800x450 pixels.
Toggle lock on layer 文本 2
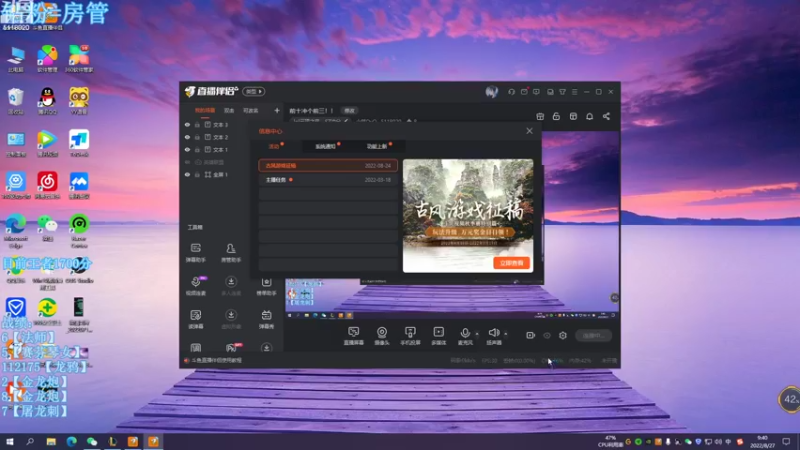pos(197,137)
